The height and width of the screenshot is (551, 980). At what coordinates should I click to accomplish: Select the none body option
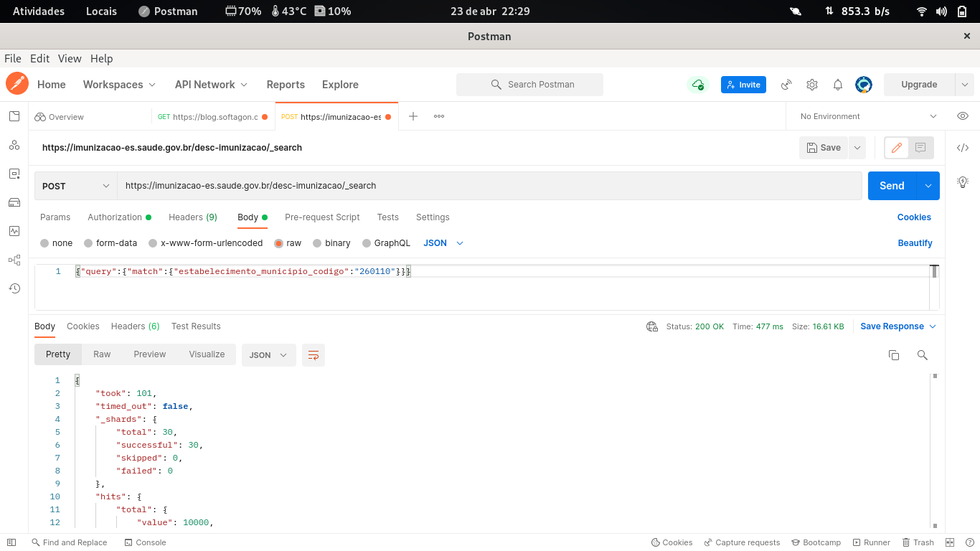[56, 242]
